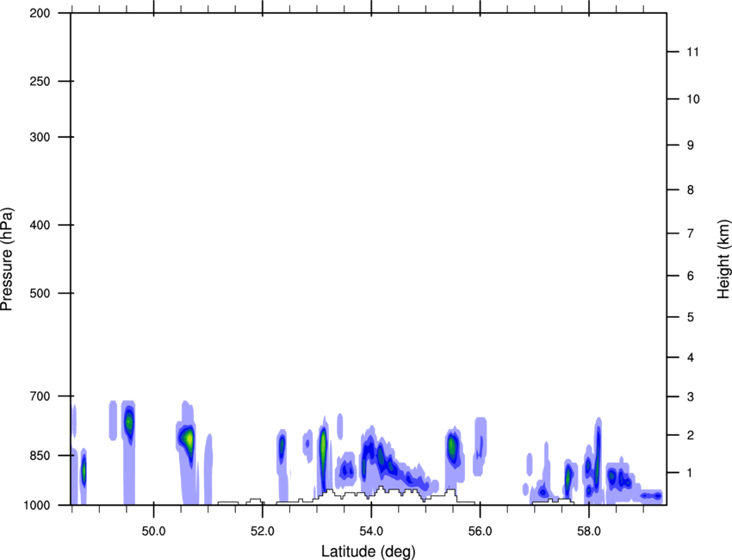Click the 11 km height label
The height and width of the screenshot is (560, 732).
pos(693,52)
